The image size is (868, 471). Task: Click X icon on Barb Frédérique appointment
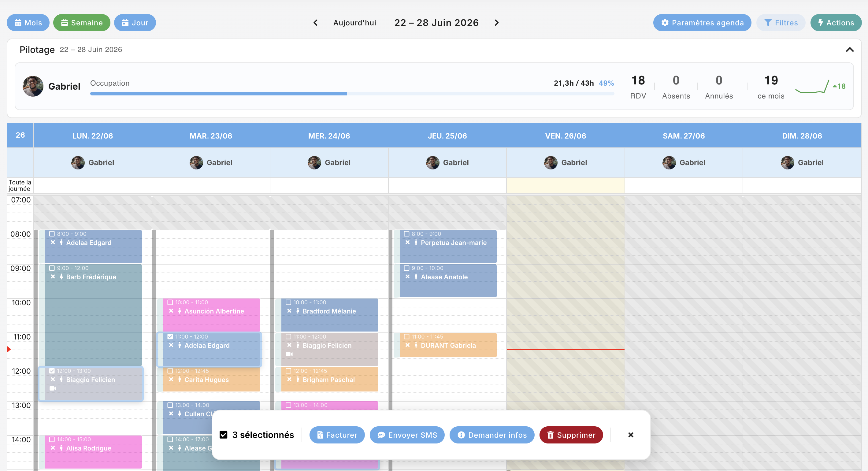pyautogui.click(x=53, y=276)
